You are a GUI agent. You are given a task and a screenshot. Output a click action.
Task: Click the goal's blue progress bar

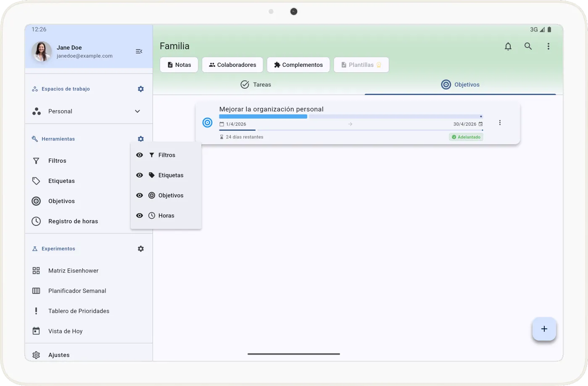[263, 116]
